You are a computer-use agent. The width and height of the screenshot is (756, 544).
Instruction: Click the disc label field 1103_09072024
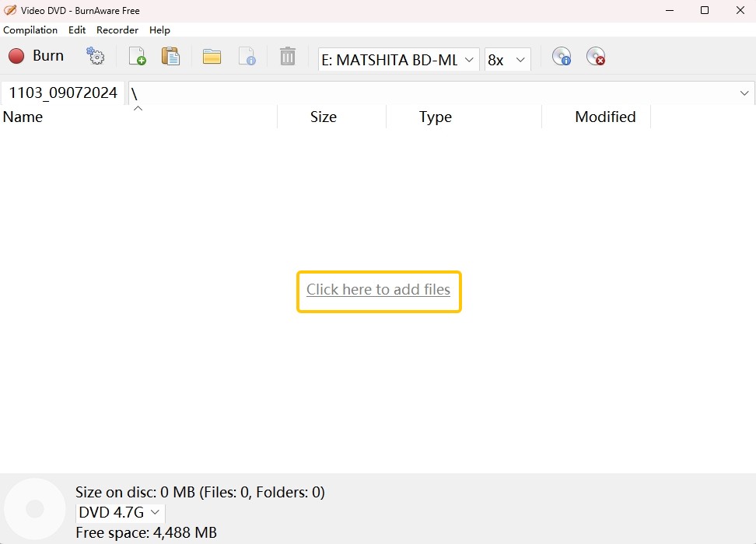(63, 92)
